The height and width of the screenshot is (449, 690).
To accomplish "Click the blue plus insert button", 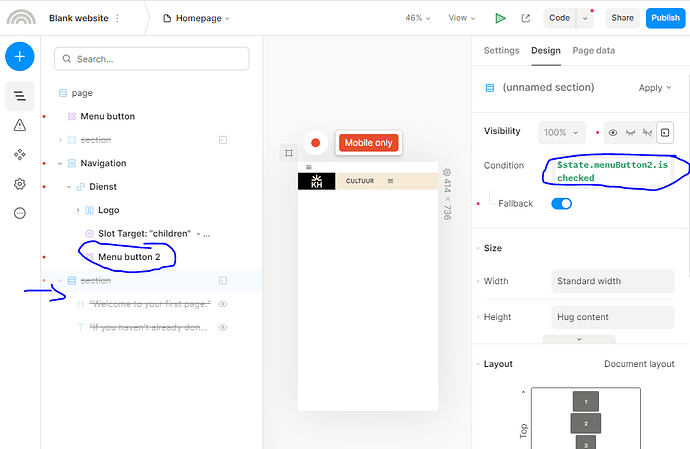I will [20, 57].
